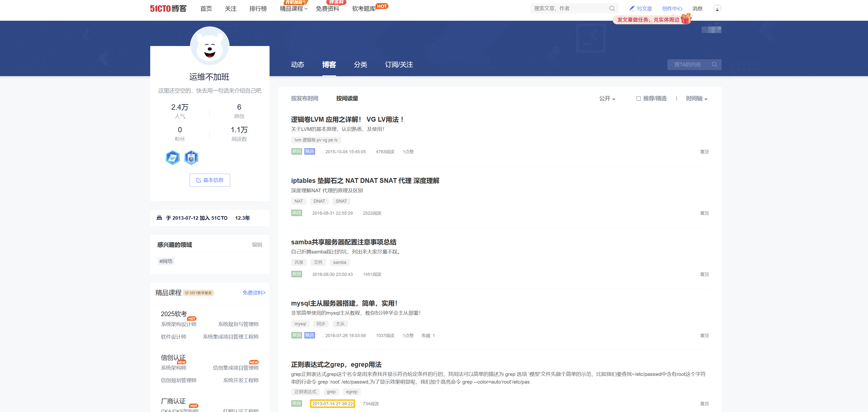Focus the 搜索文章、作者 search field
Image resolution: width=868 pixels, height=412 pixels.
(570, 8)
